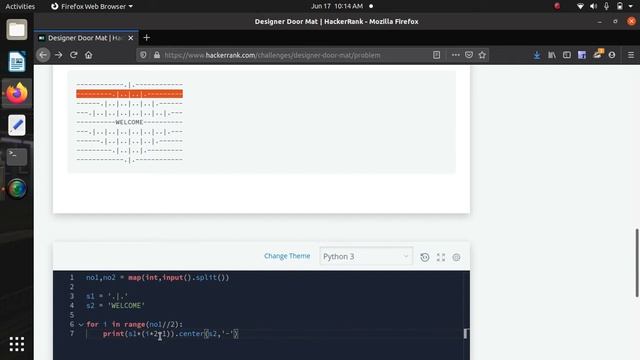This screenshot has height=360, width=640.
Task: Toggle reader view icon in address bar
Action: pyautogui.click(x=436, y=55)
